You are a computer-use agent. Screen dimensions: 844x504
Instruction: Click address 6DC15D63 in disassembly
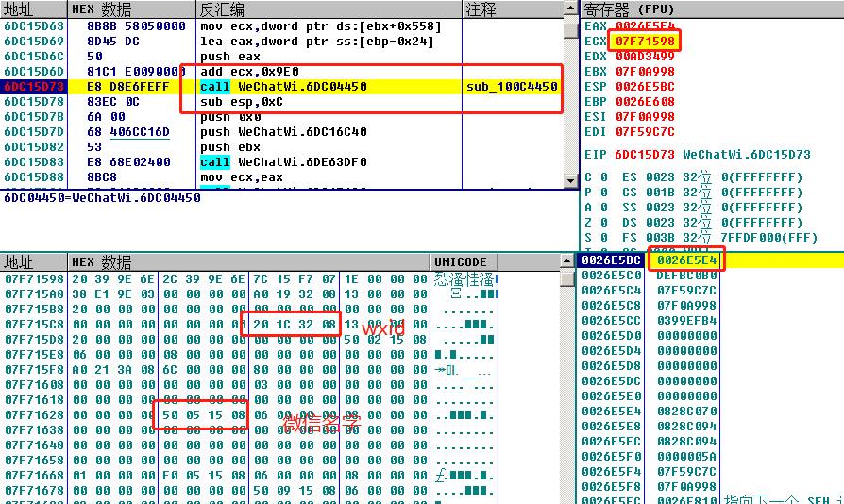click(34, 26)
